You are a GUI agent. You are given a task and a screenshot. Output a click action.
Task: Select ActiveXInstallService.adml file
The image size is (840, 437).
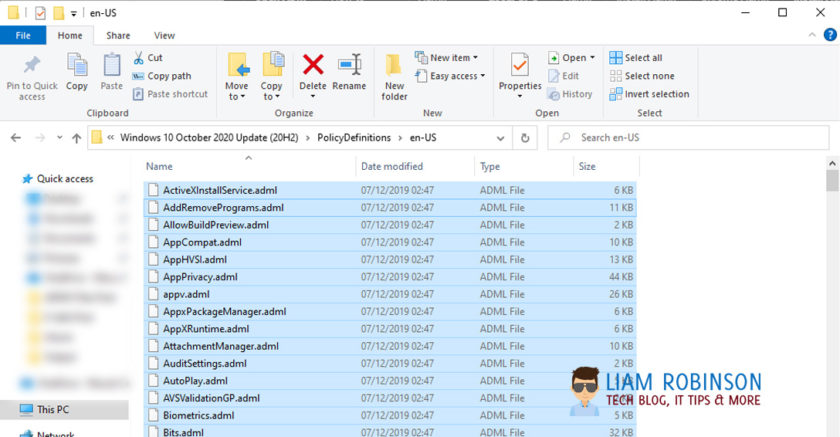(x=390, y=190)
